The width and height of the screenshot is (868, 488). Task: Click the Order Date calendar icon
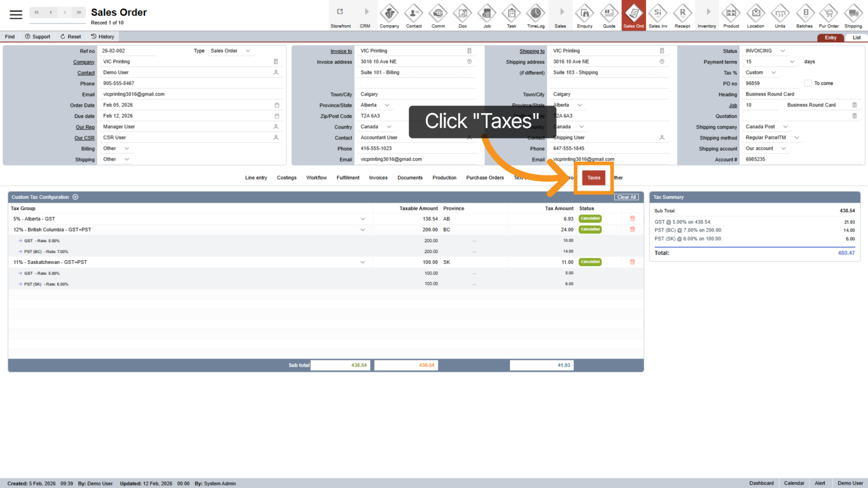coord(276,105)
